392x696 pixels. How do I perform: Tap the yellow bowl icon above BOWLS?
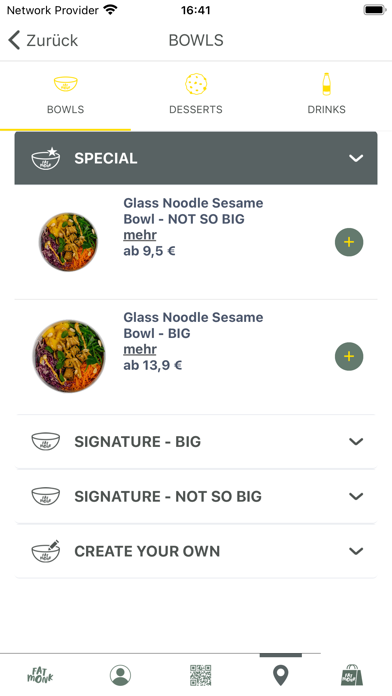[65, 83]
